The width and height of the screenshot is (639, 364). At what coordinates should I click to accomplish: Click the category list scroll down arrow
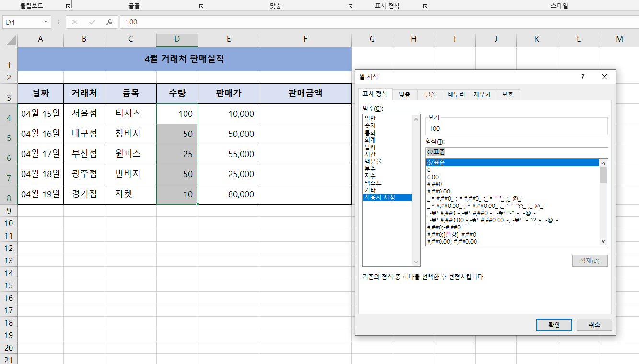(x=416, y=262)
